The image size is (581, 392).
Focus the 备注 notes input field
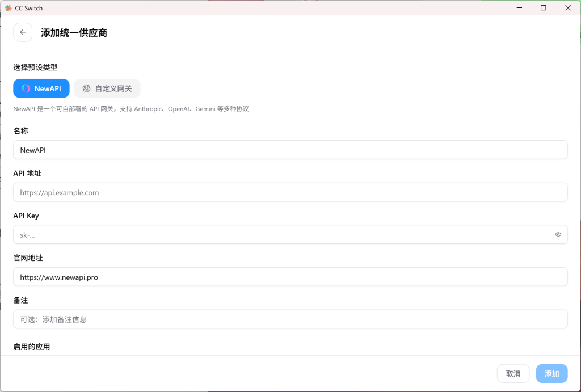click(290, 319)
